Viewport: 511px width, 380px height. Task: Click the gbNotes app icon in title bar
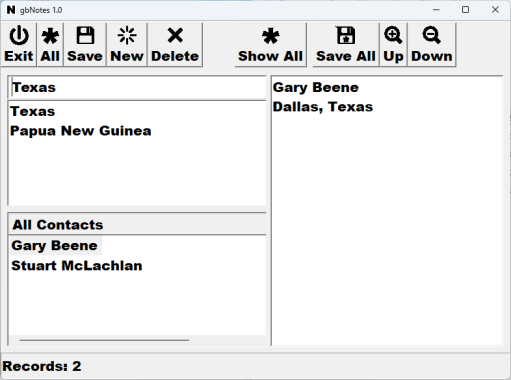pos(11,10)
